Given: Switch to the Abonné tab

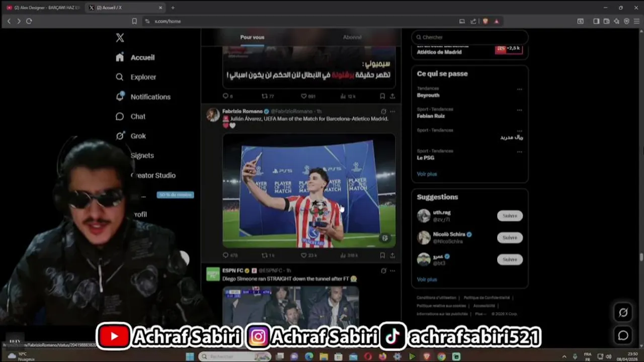Looking at the screenshot, I should pyautogui.click(x=352, y=37).
